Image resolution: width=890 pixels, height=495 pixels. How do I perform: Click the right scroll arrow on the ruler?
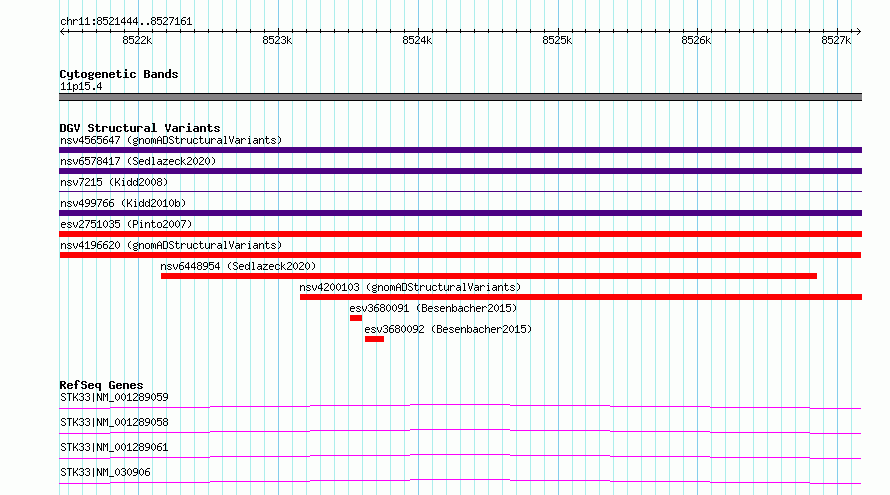click(x=858, y=31)
